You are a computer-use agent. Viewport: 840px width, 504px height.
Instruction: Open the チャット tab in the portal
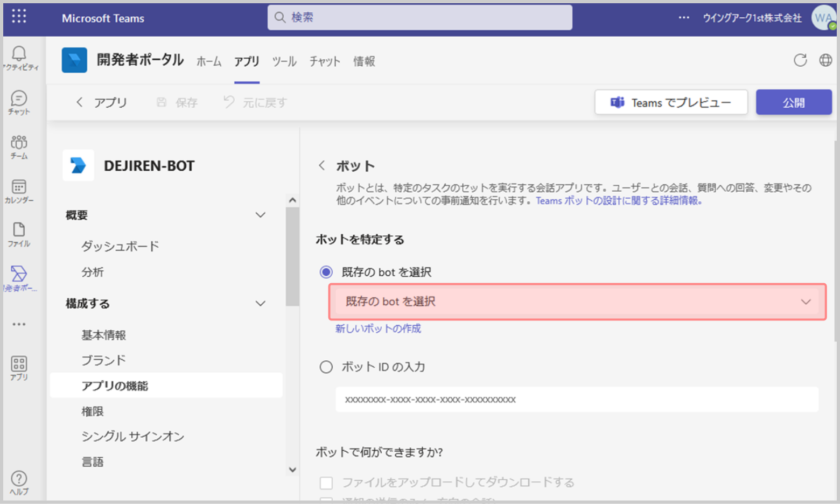tap(325, 61)
